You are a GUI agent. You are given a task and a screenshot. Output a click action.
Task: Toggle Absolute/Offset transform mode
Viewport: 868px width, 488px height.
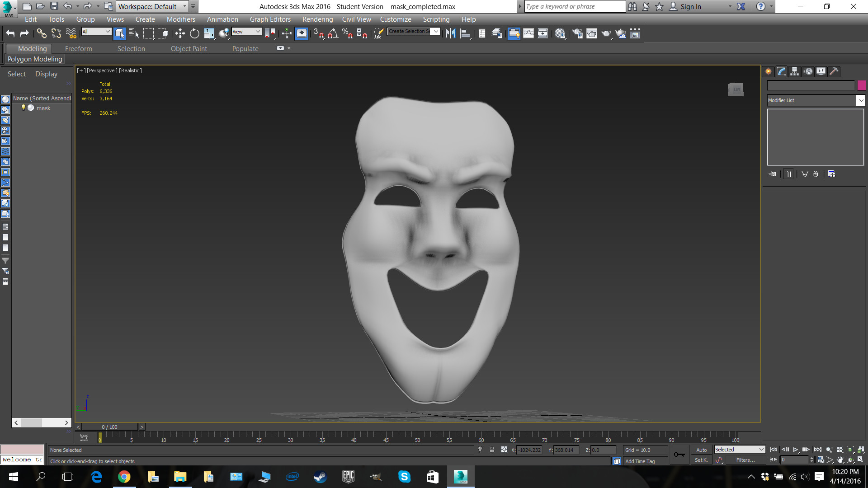click(504, 450)
